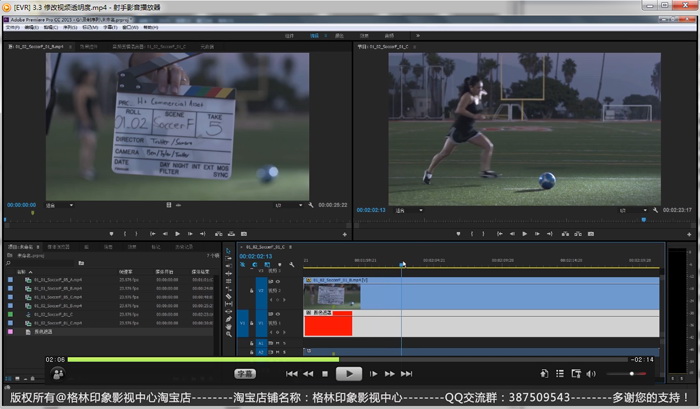Open Program monitor panel menu

pyautogui.click(x=415, y=46)
